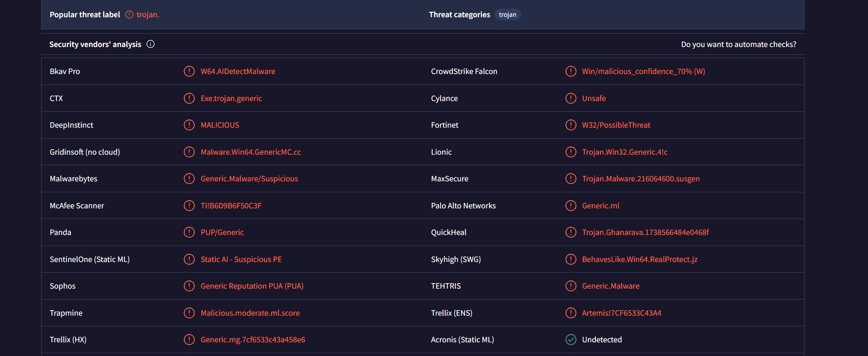Click the alert icon beside W32/PossibleThreat

tap(571, 125)
